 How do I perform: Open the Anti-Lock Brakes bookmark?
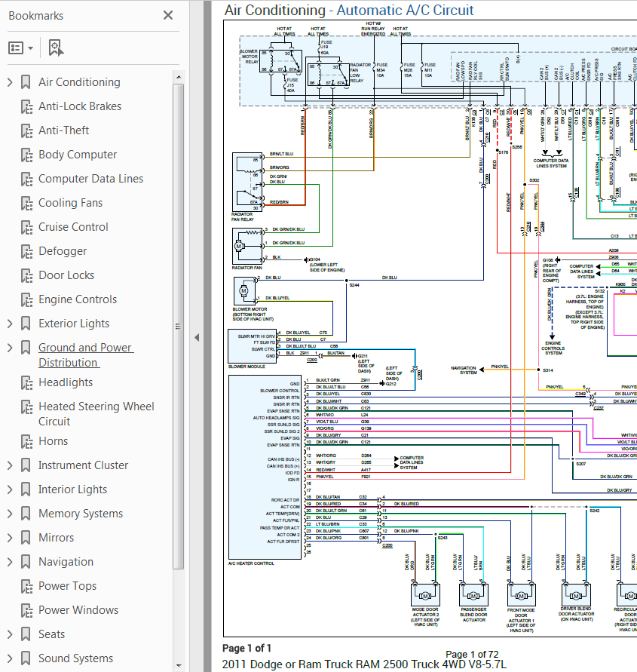[79, 106]
